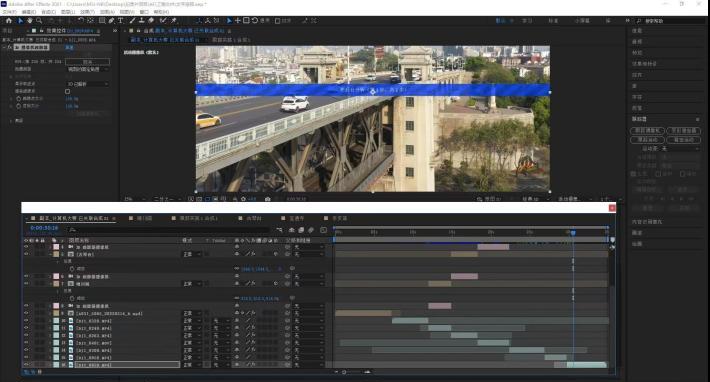The width and height of the screenshot is (710, 382).
Task: Hide layer 10 with its eye icon
Action: [x=26, y=320]
